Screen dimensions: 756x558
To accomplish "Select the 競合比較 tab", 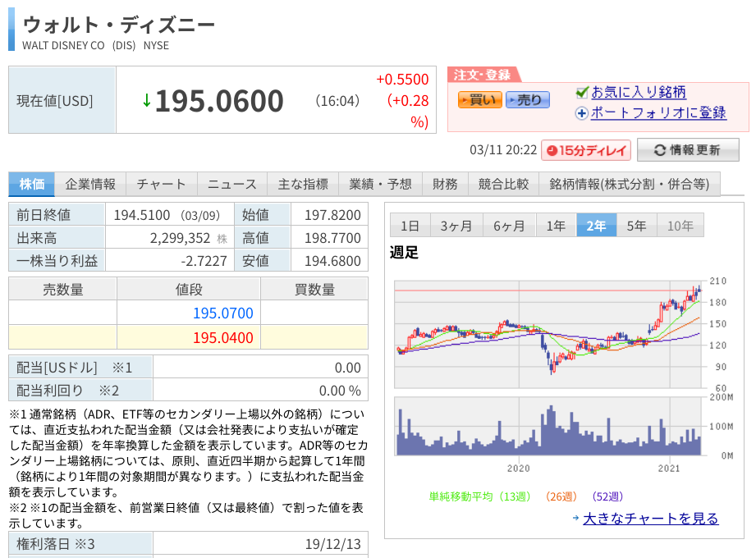I will tap(503, 184).
